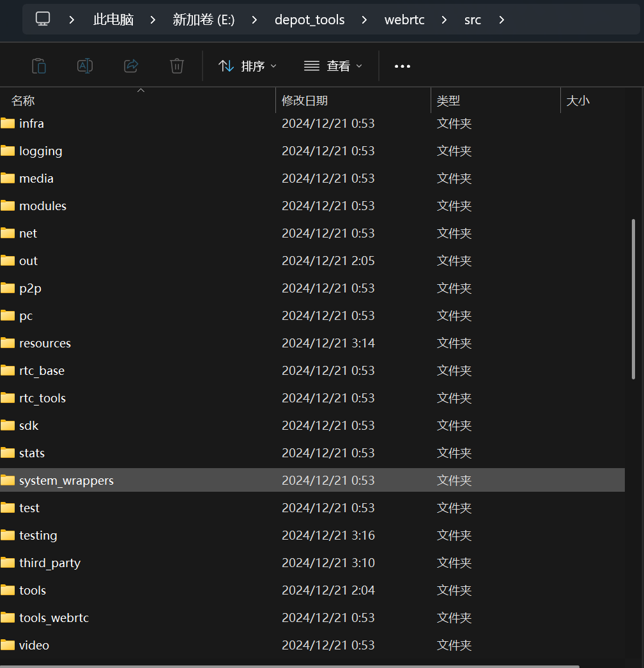Sort by 类型 column header

coord(495,100)
